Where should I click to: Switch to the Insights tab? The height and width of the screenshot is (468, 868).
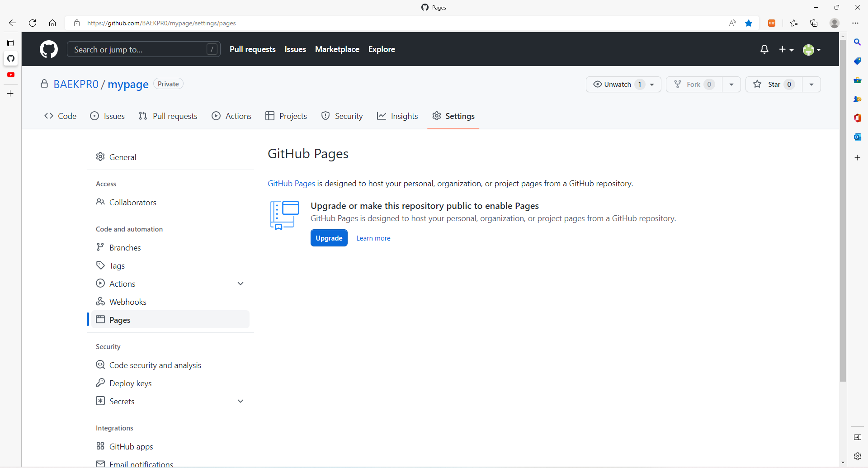point(397,116)
